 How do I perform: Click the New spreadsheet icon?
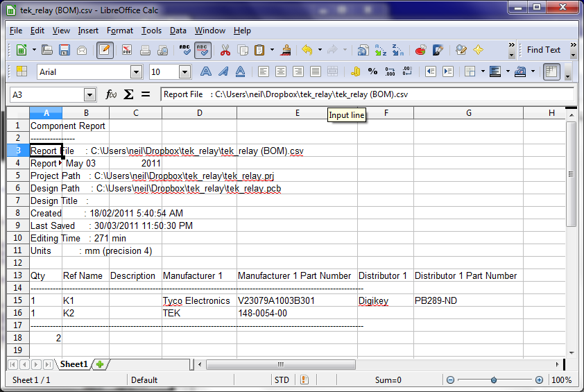(22, 50)
